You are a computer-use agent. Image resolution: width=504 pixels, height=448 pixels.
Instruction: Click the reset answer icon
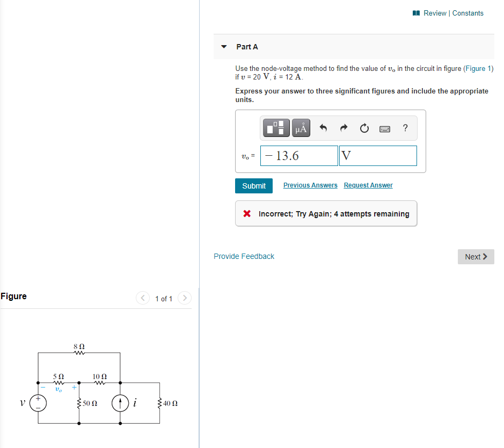click(364, 128)
